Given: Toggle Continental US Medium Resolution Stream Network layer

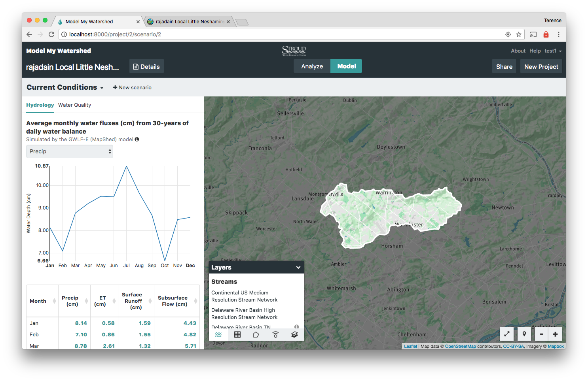Looking at the screenshot, I should pos(245,296).
